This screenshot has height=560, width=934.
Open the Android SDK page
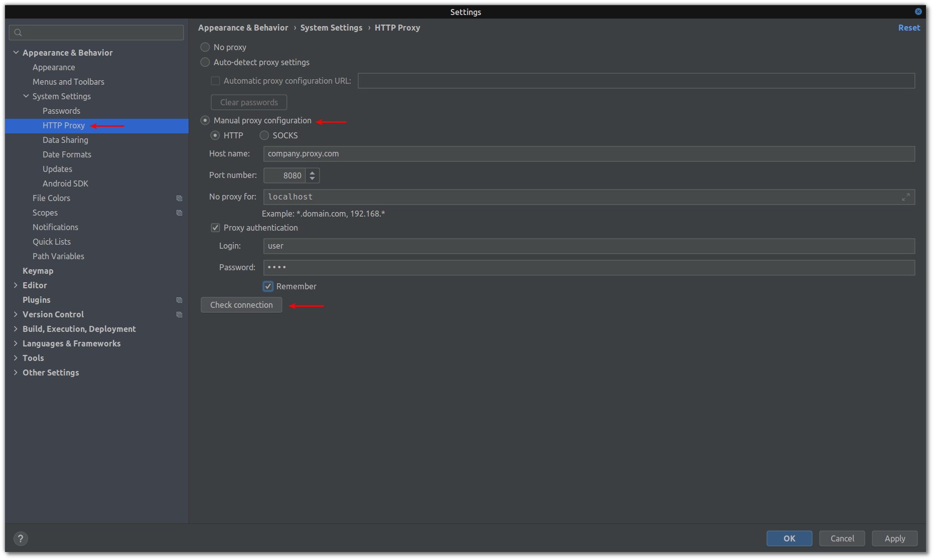tap(65, 183)
